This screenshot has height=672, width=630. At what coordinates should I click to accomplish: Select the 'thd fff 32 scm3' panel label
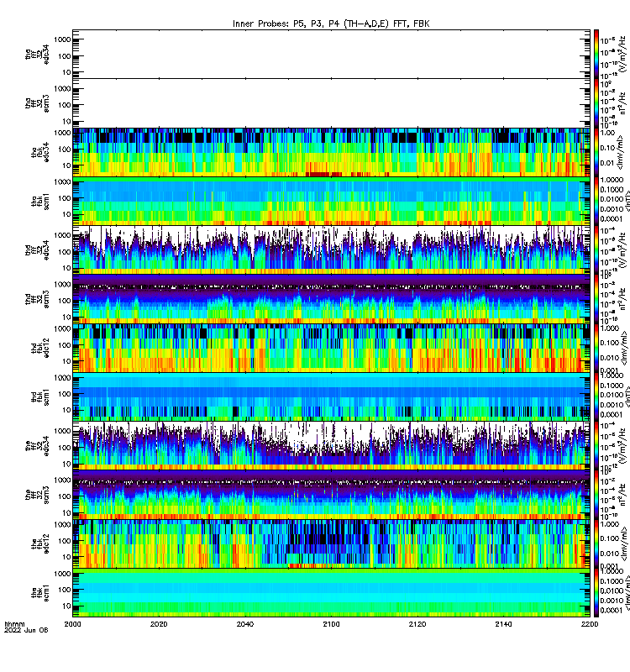[37, 299]
